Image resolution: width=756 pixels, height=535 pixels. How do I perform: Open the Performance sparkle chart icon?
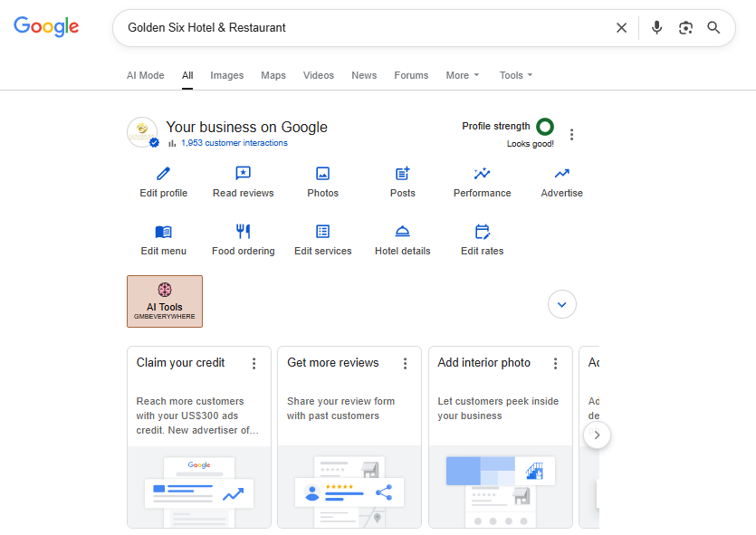click(x=482, y=174)
